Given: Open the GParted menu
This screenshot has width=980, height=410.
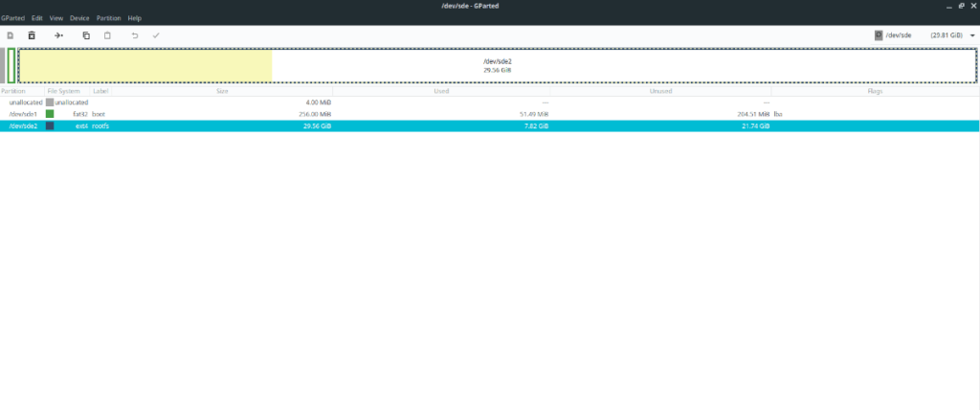Looking at the screenshot, I should click(13, 18).
